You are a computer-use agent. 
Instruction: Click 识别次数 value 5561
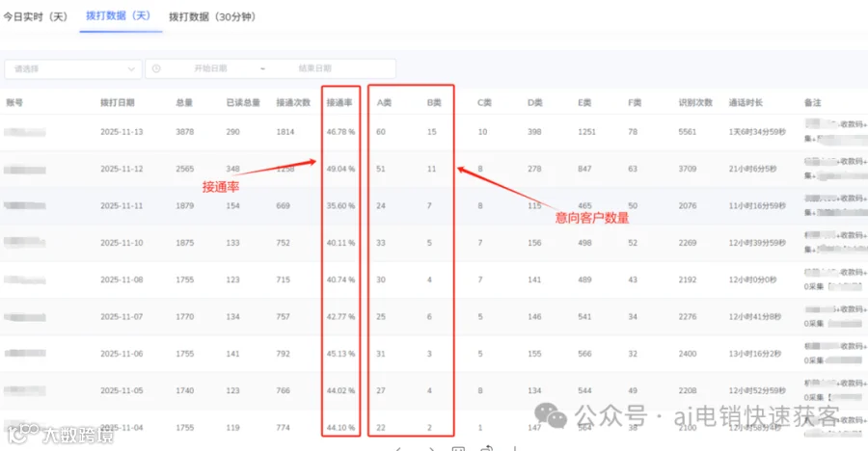[x=687, y=132]
